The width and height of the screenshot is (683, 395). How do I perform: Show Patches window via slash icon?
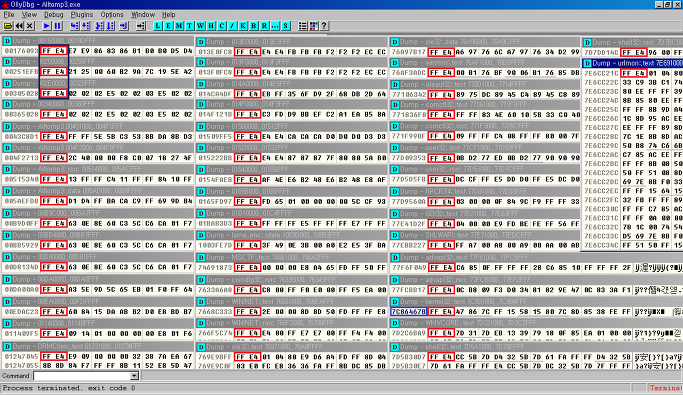(x=232, y=26)
